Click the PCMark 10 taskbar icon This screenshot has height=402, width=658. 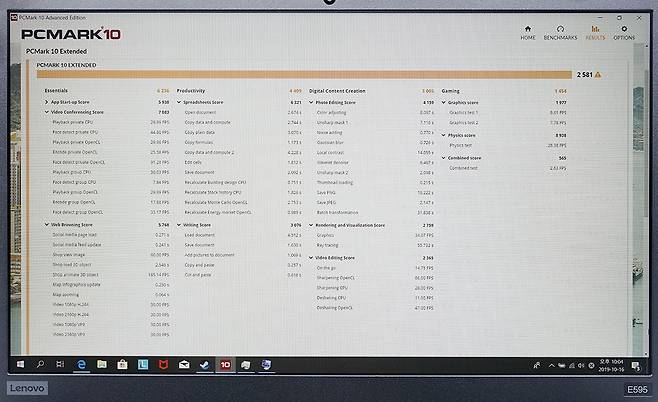pos(225,365)
